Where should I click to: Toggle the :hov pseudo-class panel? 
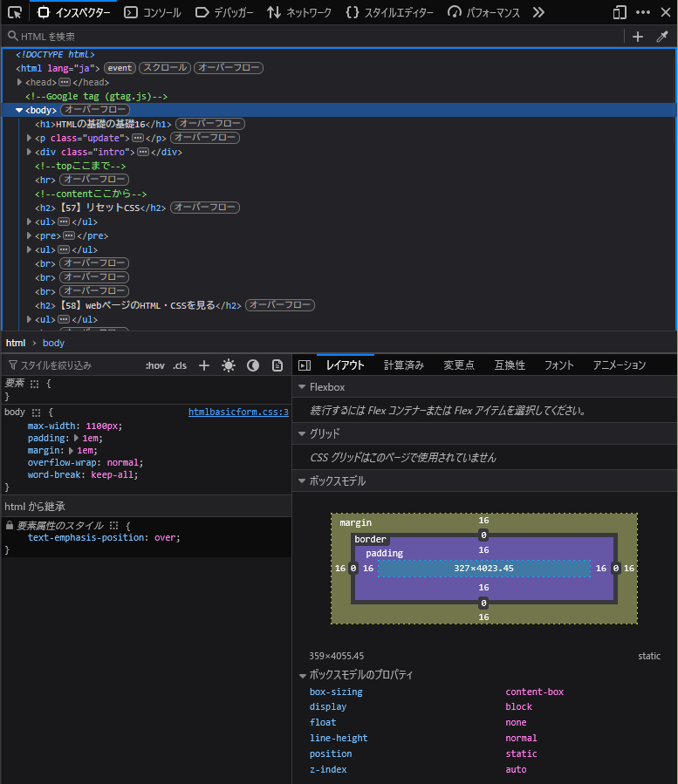155,365
